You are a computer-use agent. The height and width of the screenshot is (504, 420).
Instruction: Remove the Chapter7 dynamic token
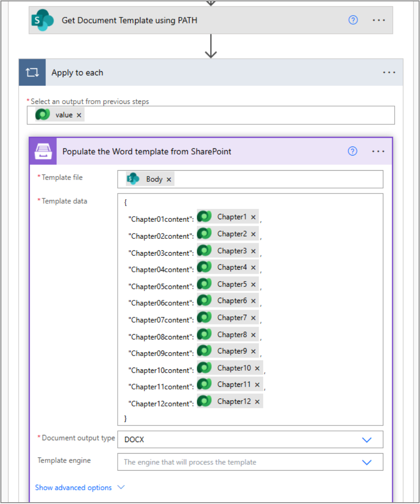(x=253, y=318)
